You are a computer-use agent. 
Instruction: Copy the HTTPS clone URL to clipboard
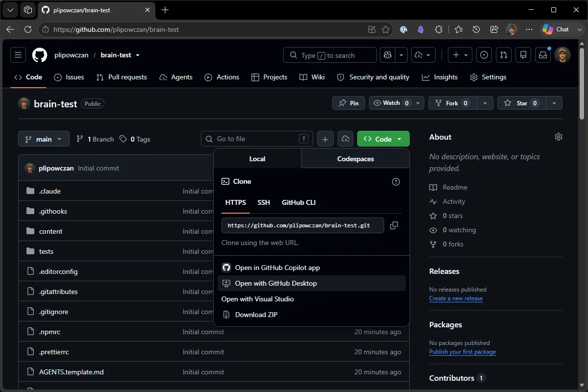coord(393,225)
